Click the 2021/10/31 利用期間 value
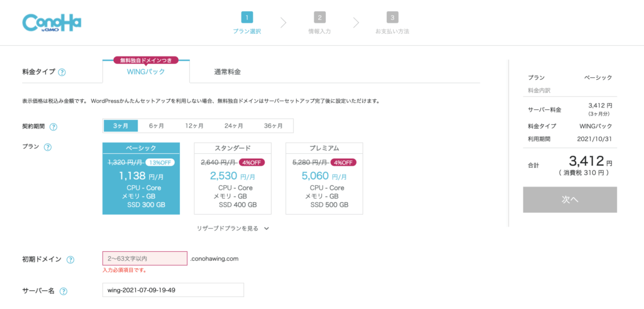The image size is (644, 309). pos(594,139)
